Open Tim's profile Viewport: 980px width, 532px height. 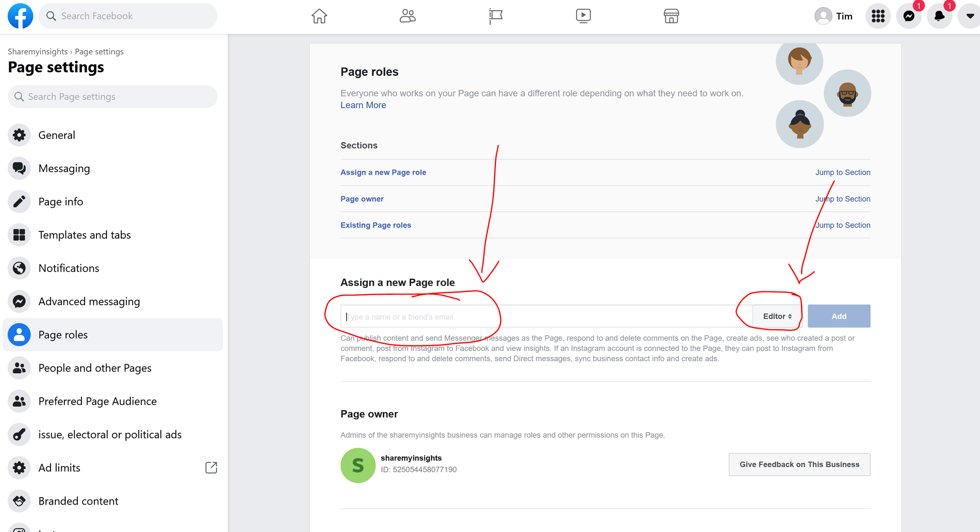coord(833,16)
